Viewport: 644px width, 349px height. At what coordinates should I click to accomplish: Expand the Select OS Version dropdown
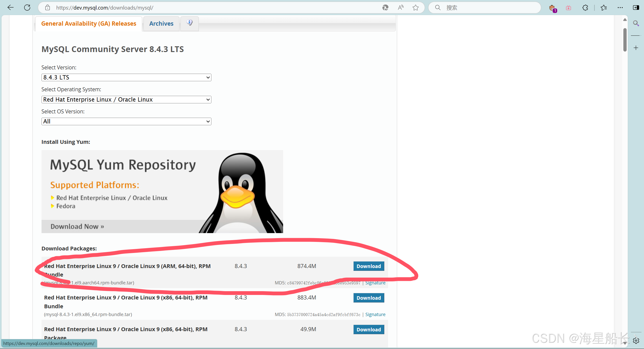tap(126, 121)
